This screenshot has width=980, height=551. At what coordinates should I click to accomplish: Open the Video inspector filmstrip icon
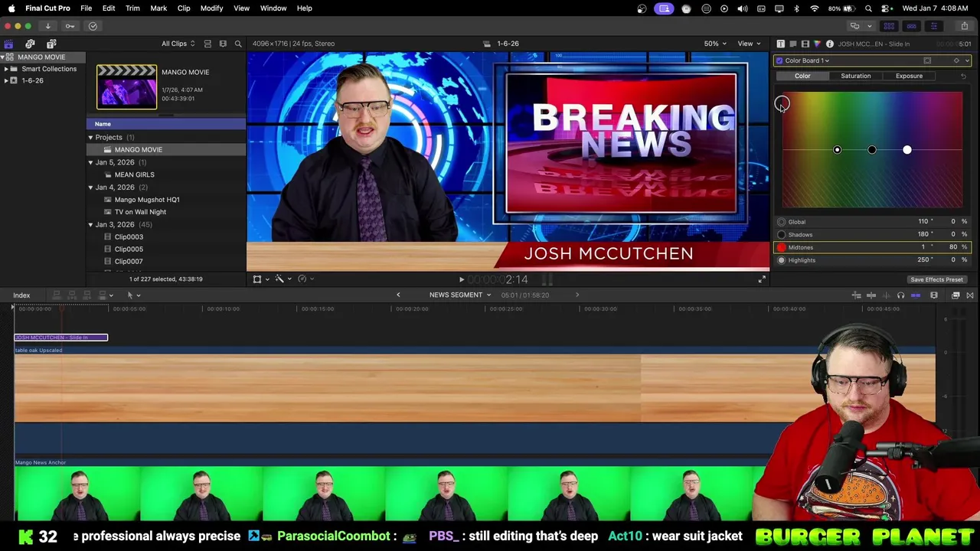[805, 44]
